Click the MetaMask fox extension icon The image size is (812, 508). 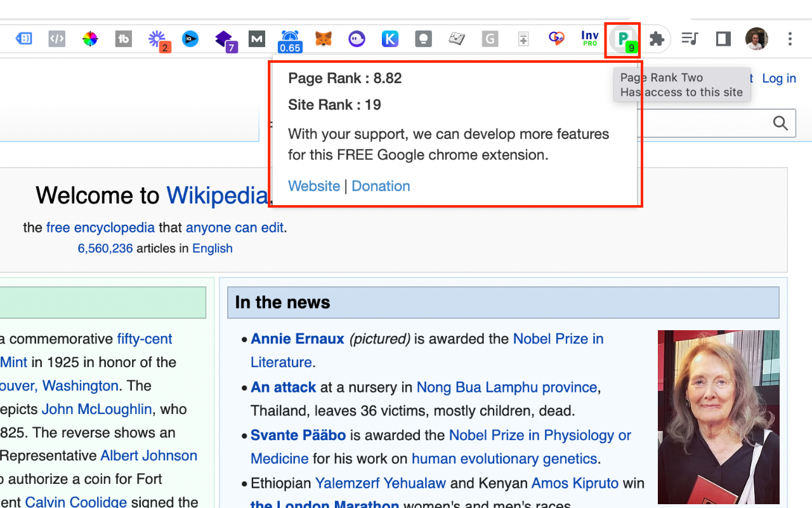[324, 39]
